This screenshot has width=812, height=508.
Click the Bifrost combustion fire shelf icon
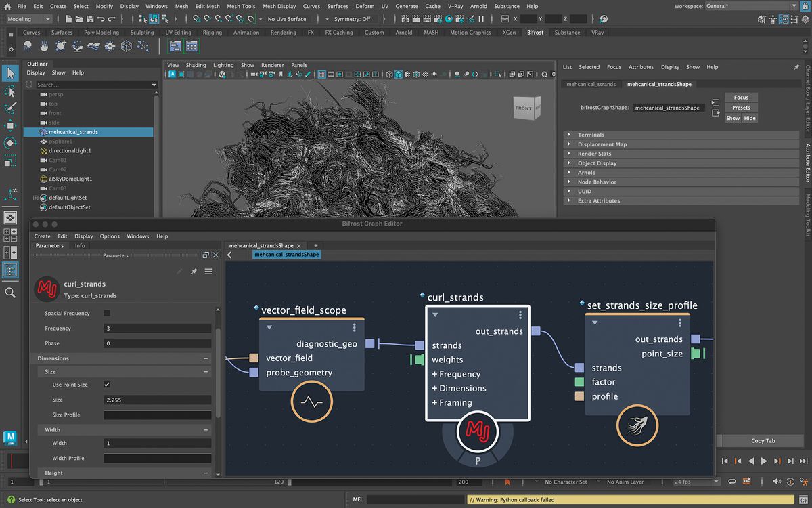point(43,46)
